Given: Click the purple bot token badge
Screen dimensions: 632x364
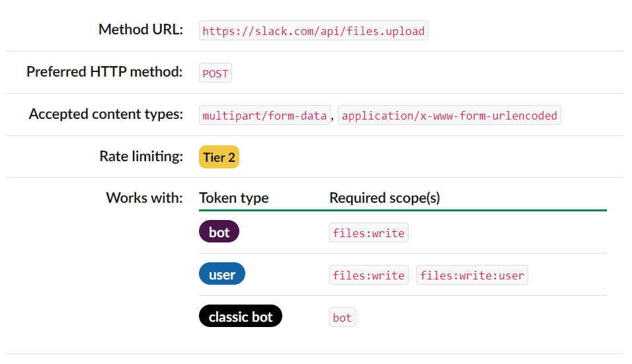Looking at the screenshot, I should click(219, 231).
